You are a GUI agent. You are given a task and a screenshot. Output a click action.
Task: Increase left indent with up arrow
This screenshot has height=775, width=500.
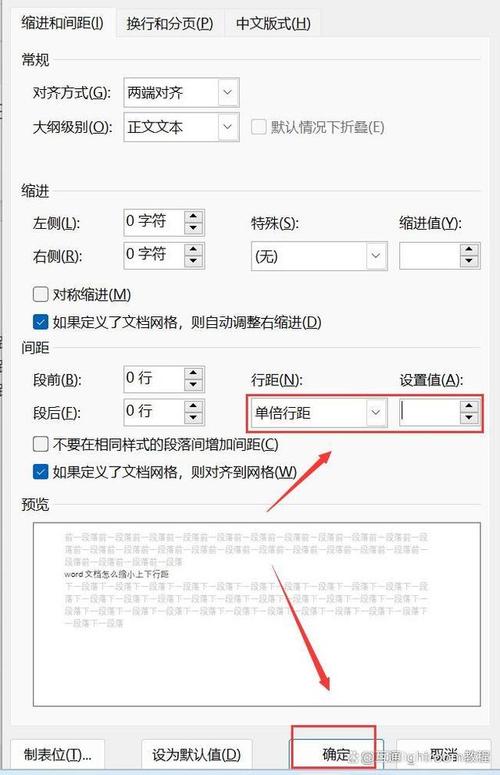point(193,216)
